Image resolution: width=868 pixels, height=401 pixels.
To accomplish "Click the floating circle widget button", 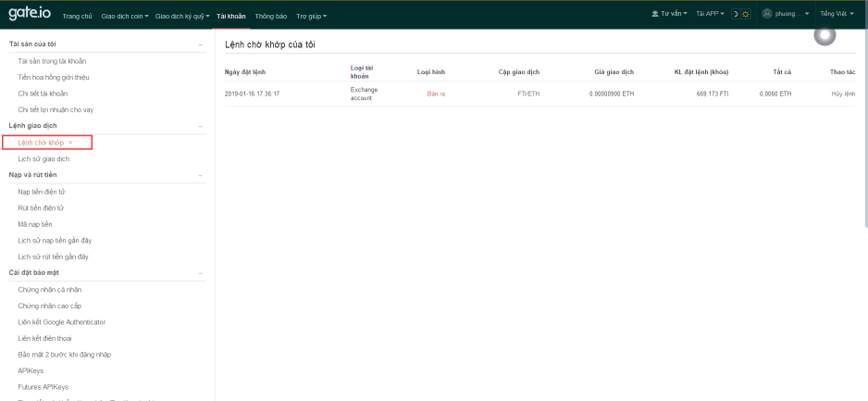I will (x=825, y=35).
